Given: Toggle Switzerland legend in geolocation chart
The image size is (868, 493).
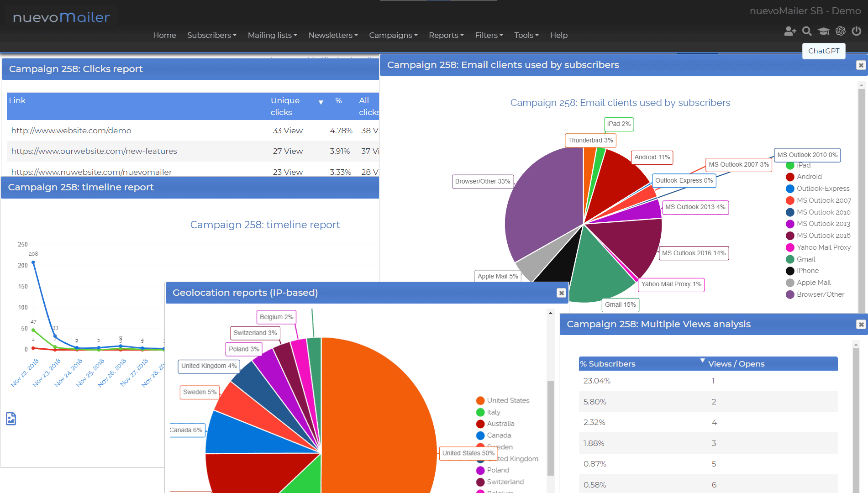Looking at the screenshot, I should click(x=500, y=482).
